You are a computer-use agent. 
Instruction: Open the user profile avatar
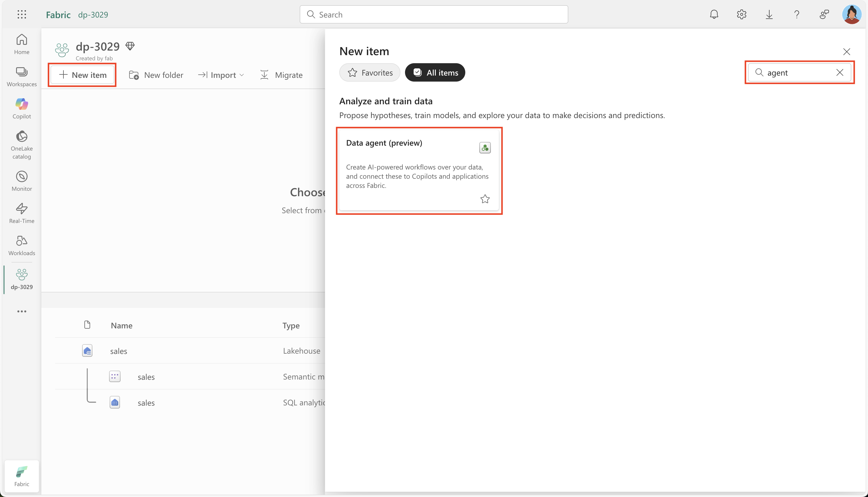(852, 14)
